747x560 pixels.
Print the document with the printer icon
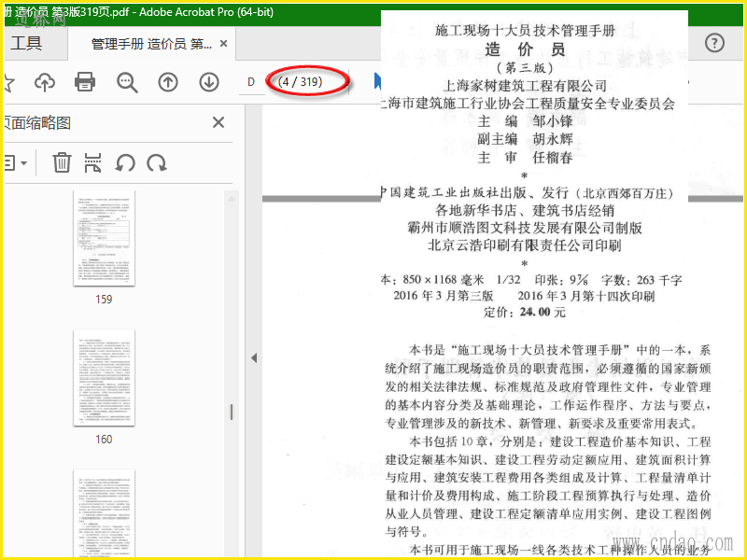85,82
